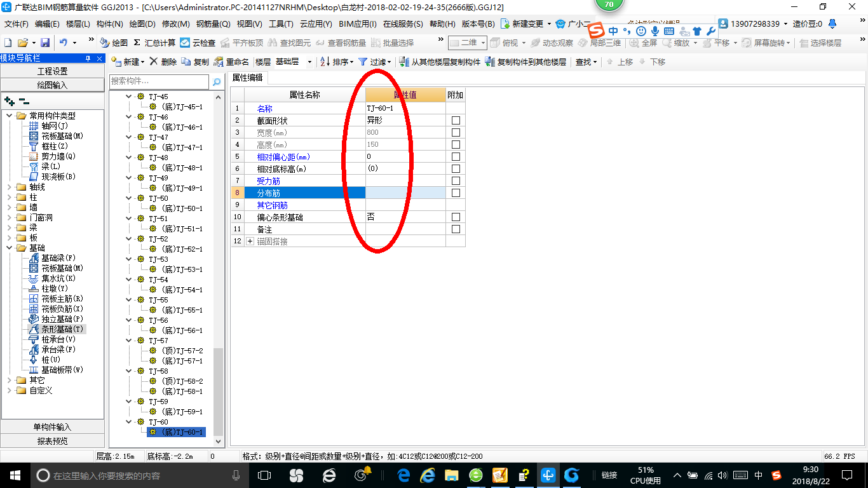Screen dimensions: 868x488
Task: Select 集水坑(K) component type
Action: point(52,278)
